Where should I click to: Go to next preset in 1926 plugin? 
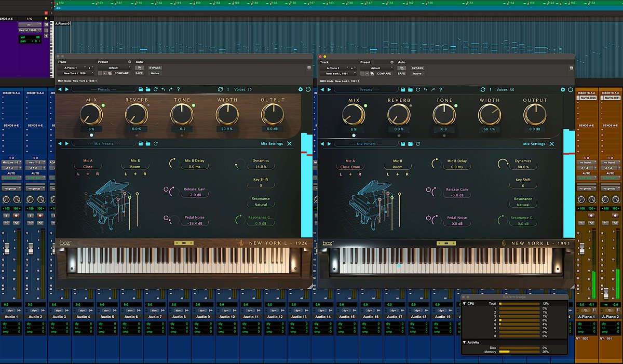[67, 89]
